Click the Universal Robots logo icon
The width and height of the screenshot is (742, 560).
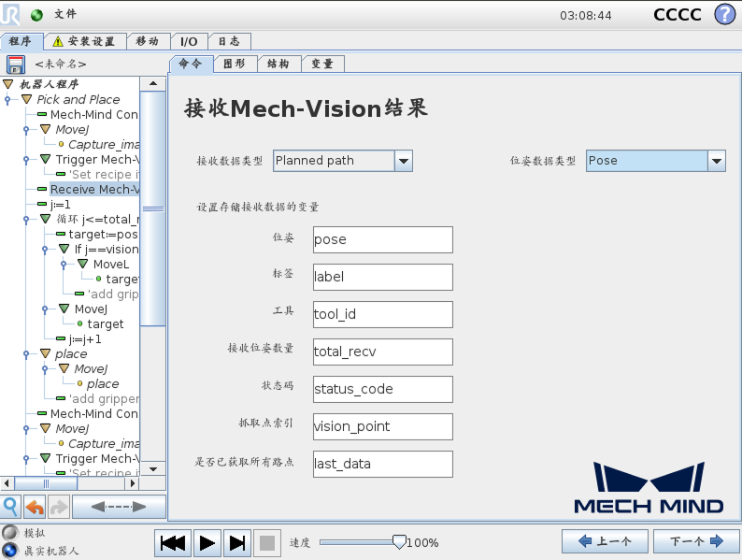(x=10, y=14)
